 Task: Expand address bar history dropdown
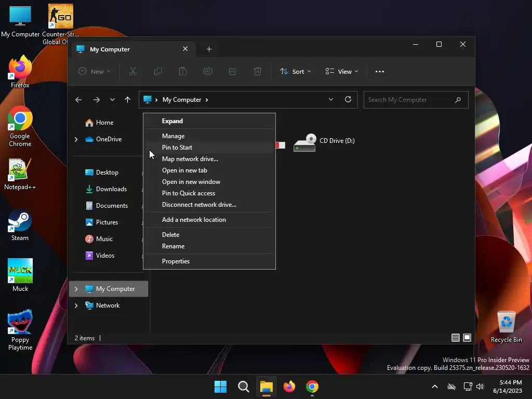[x=331, y=99]
